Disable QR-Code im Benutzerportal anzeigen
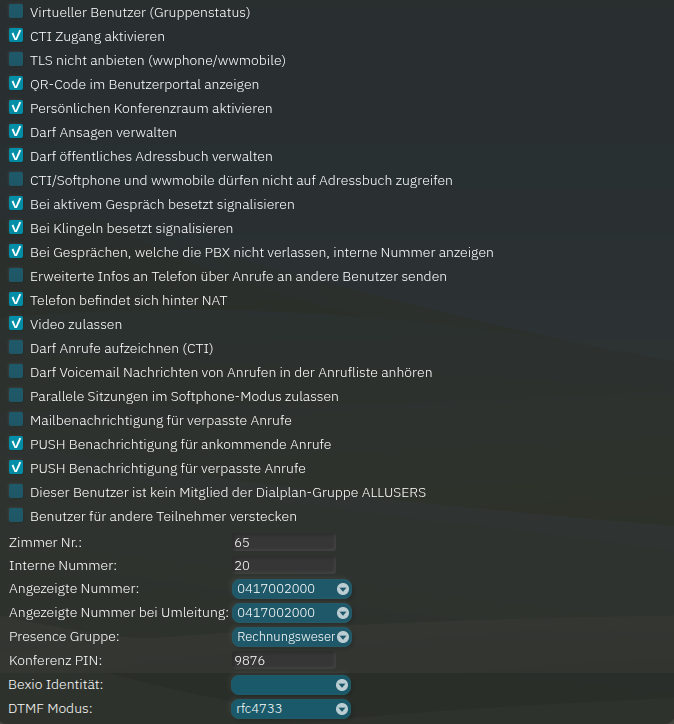This screenshot has width=674, height=724. [x=16, y=84]
